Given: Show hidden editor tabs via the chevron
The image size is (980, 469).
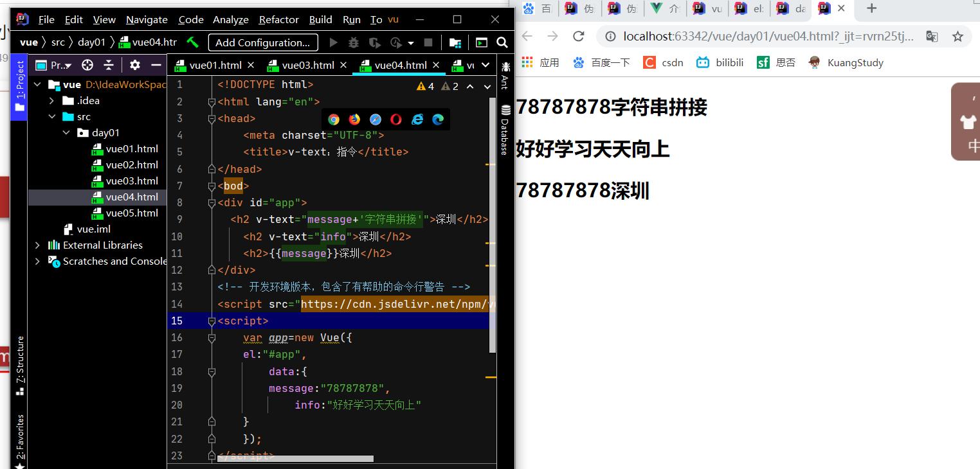Looking at the screenshot, I should 487,65.
